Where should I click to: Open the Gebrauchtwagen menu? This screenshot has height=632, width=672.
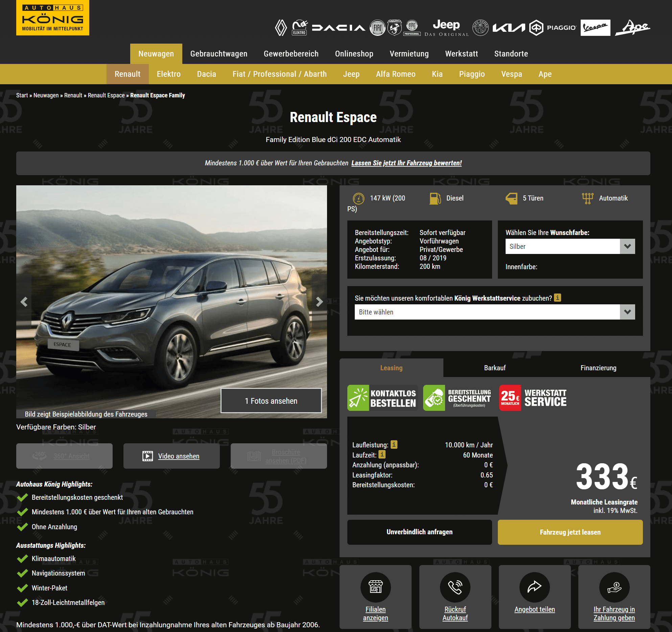coord(219,54)
